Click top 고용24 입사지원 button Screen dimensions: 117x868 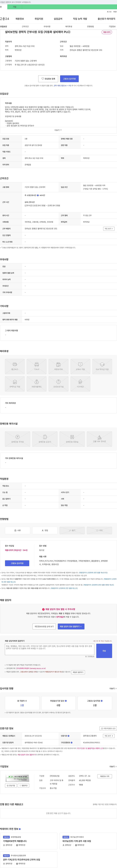click(x=69, y=79)
